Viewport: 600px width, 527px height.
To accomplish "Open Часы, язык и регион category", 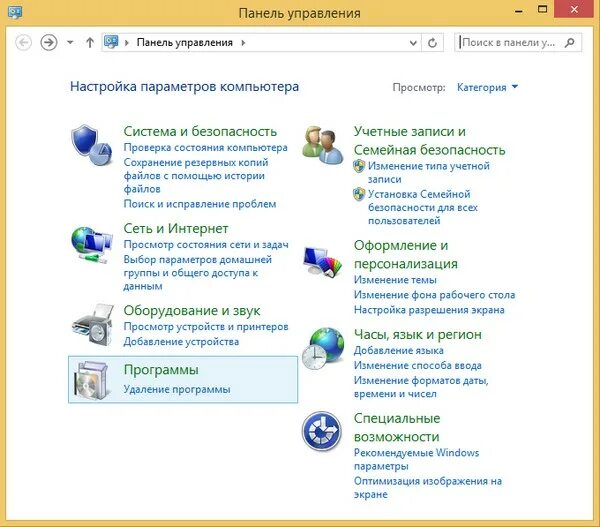I will pyautogui.click(x=417, y=334).
